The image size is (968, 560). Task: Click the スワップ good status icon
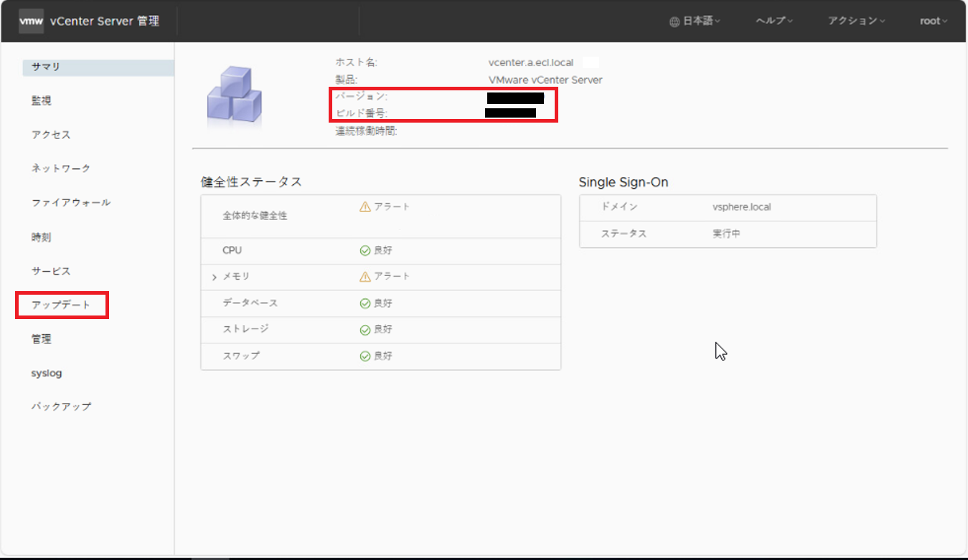pos(365,356)
